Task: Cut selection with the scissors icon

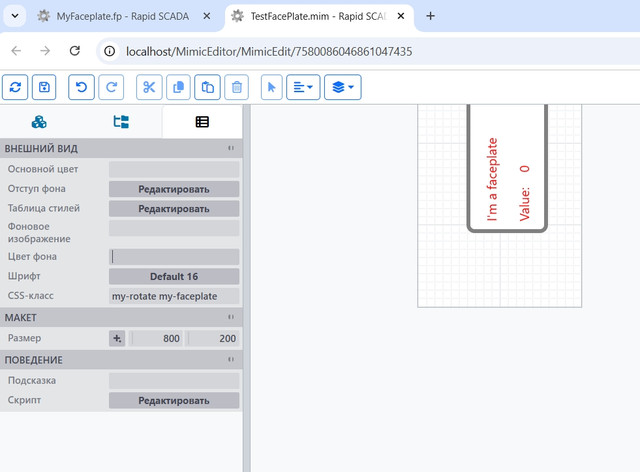Action: point(149,87)
